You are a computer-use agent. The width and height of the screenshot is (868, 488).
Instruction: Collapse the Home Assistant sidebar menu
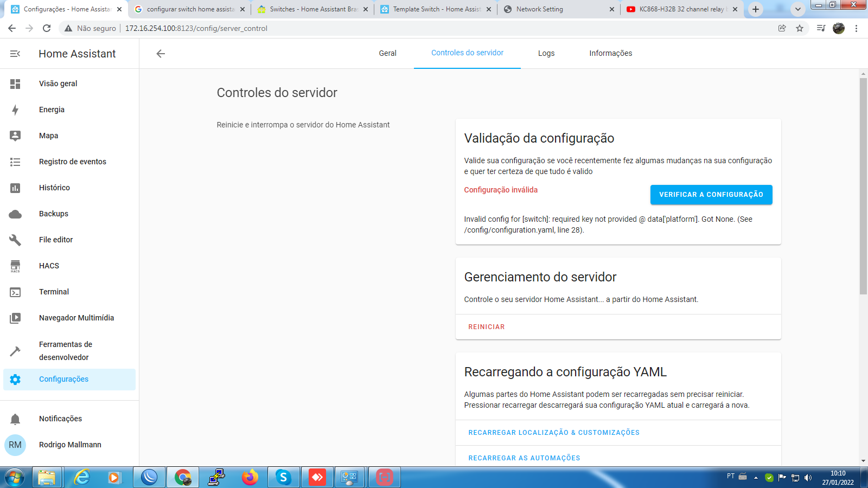(15, 54)
